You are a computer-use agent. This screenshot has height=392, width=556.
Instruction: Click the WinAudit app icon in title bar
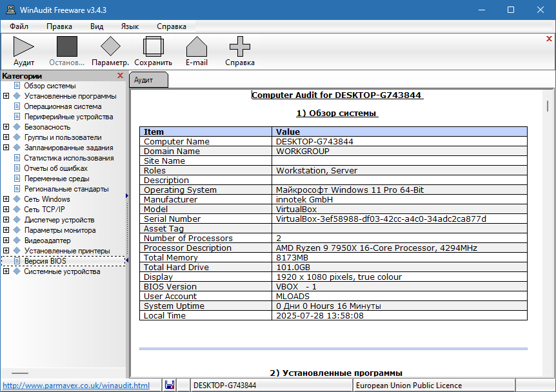point(10,10)
